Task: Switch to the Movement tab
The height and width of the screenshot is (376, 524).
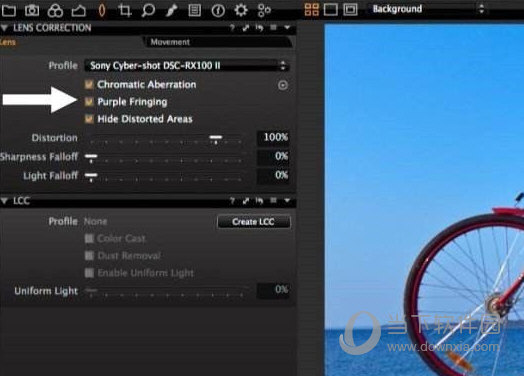Action: 219,42
